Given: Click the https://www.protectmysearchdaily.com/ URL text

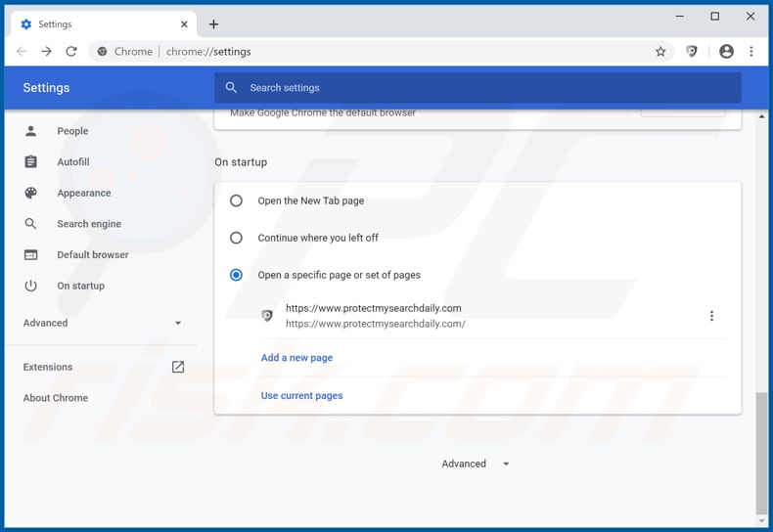Looking at the screenshot, I should click(375, 324).
